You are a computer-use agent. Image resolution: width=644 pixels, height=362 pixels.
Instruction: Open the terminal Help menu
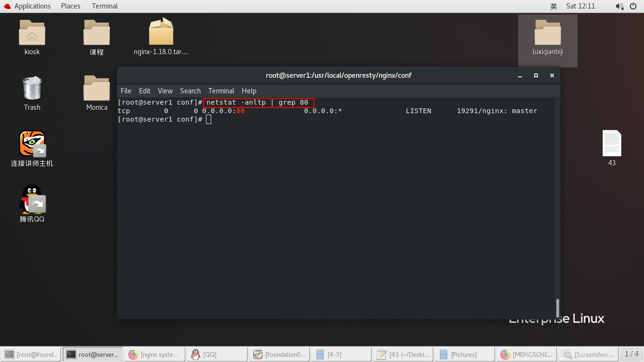(249, 91)
